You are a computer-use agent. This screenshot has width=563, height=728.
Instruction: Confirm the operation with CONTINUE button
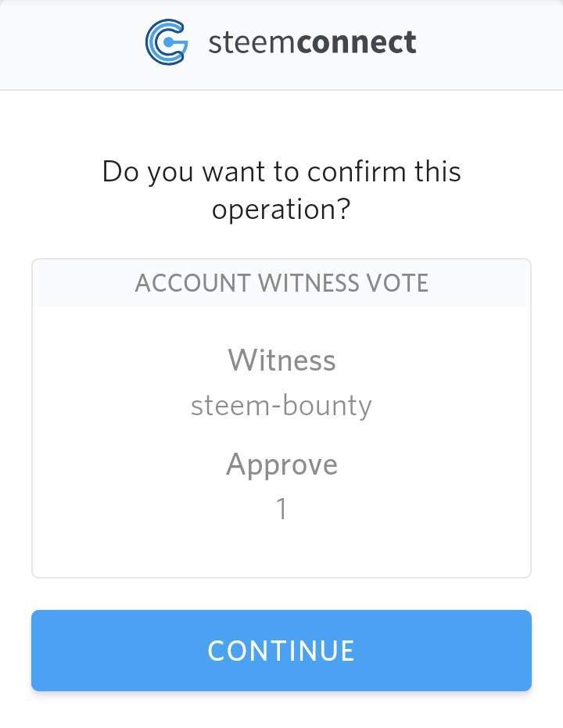281,651
